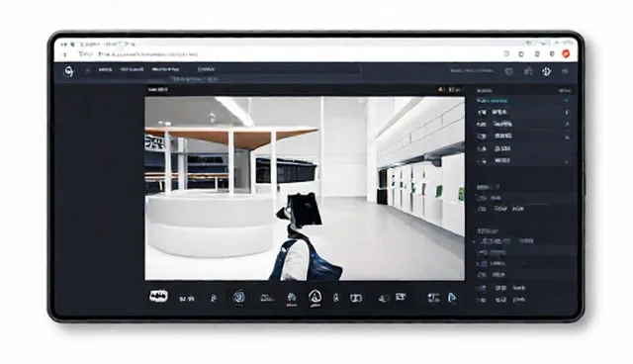633x364 pixels.
Task: Click the shield-shaped icon in the app header
Action: click(509, 71)
